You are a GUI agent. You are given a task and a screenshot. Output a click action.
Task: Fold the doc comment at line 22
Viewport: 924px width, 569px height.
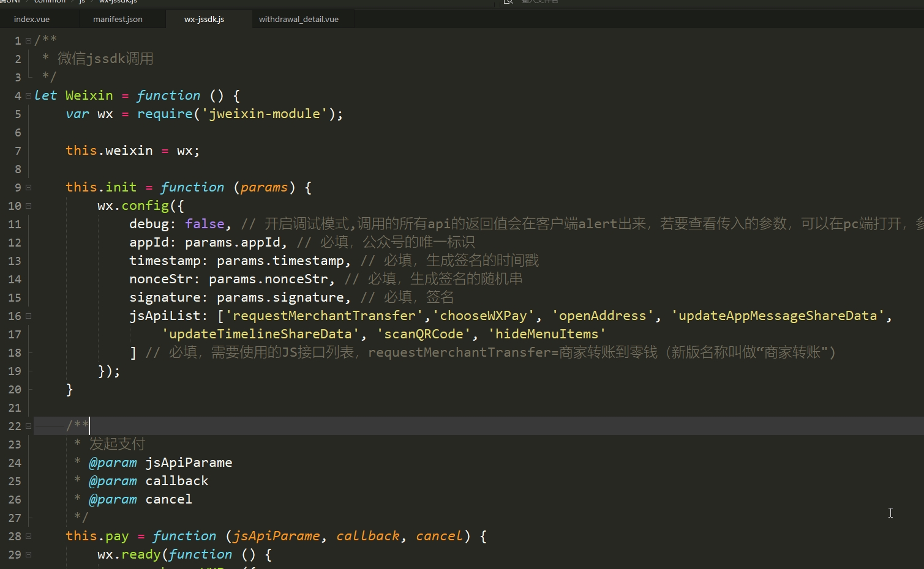point(28,426)
